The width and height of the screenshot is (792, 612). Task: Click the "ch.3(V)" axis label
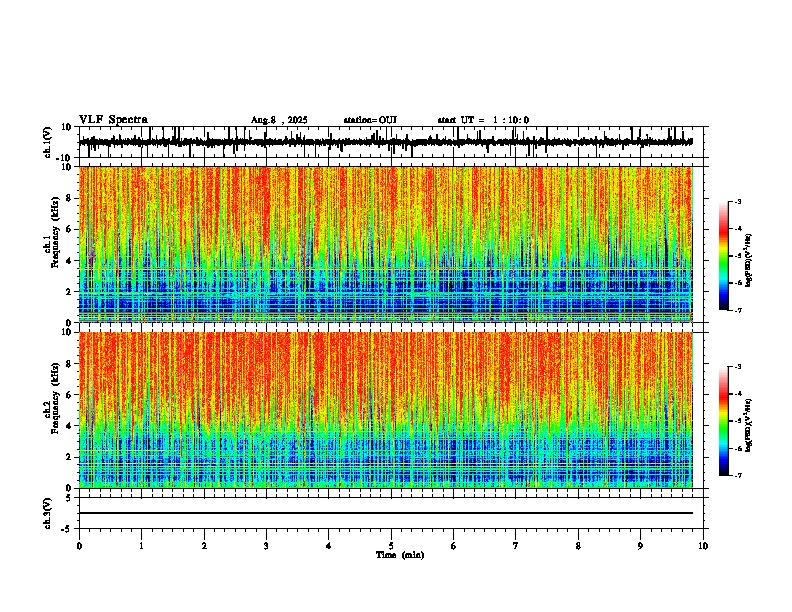coord(48,513)
